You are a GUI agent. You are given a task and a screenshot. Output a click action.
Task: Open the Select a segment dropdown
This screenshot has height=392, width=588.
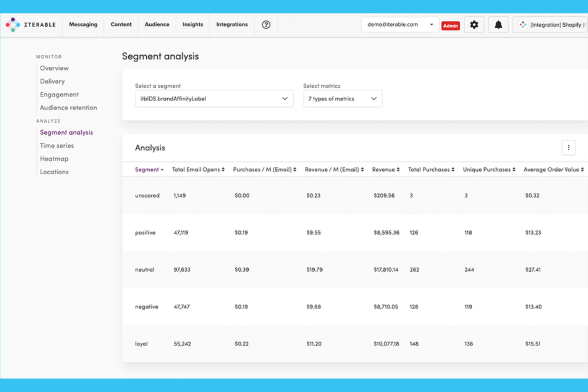pos(214,98)
